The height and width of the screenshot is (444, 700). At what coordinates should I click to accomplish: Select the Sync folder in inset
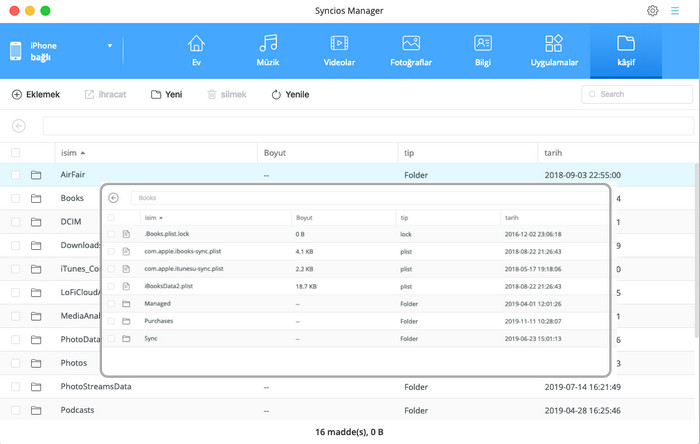151,338
